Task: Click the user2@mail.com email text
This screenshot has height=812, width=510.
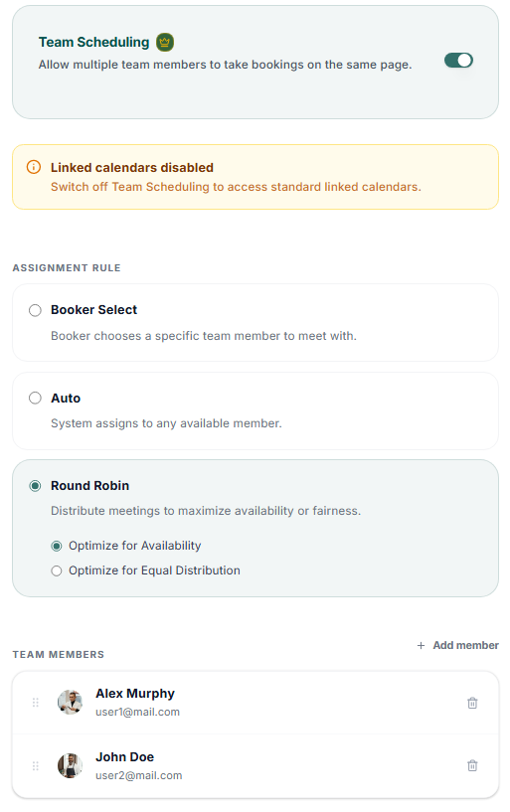Action: 139,775
